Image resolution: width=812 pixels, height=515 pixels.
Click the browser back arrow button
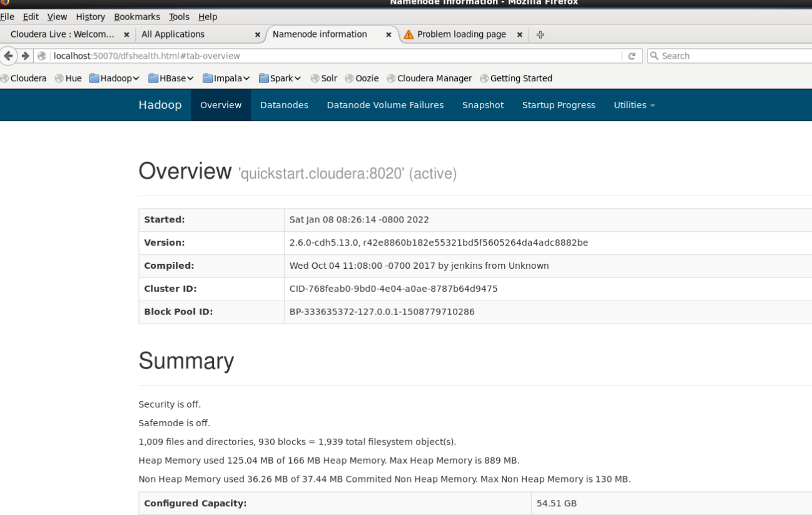pos(8,56)
